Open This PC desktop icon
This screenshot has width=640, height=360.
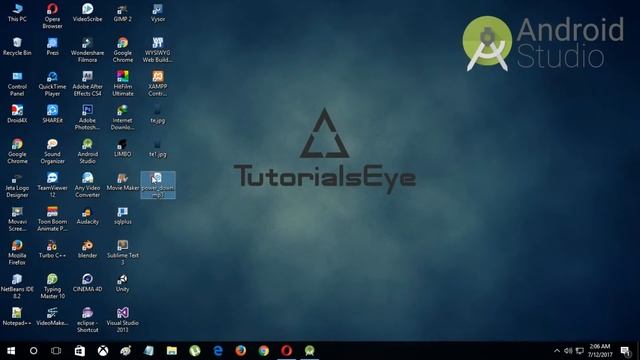tap(17, 12)
